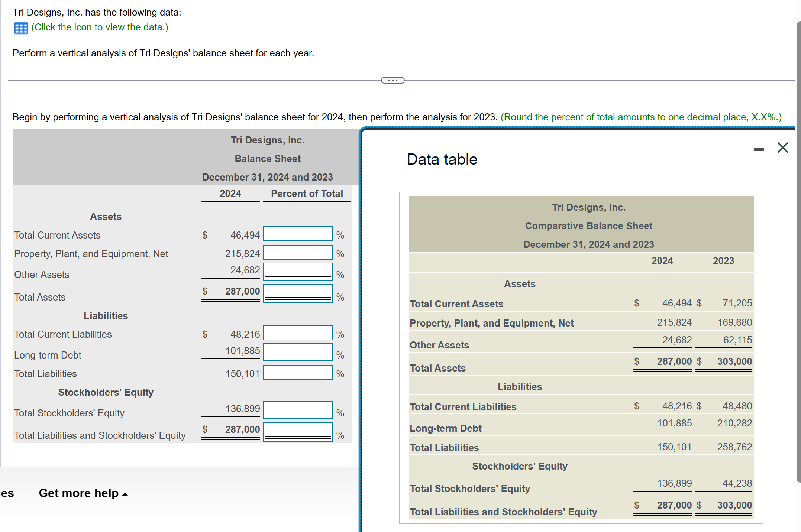
Task: Select the Total Current Liabilities percent box
Action: (x=297, y=333)
